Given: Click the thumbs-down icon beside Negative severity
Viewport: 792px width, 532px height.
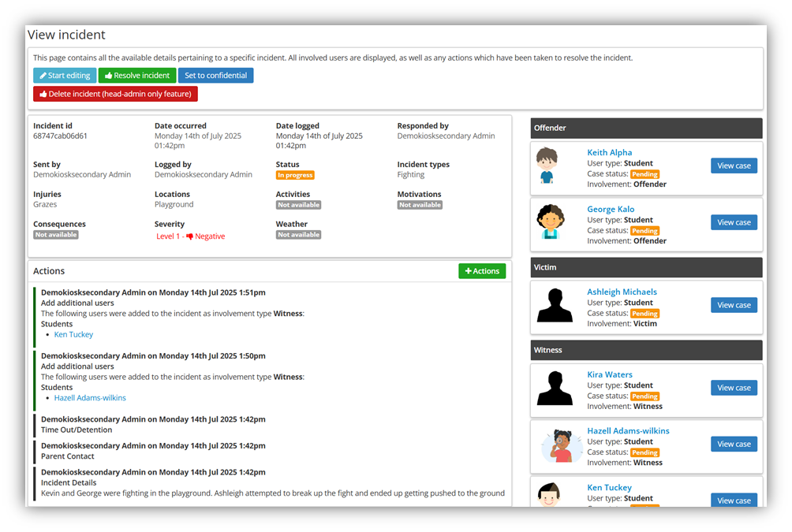Looking at the screenshot, I should click(189, 236).
